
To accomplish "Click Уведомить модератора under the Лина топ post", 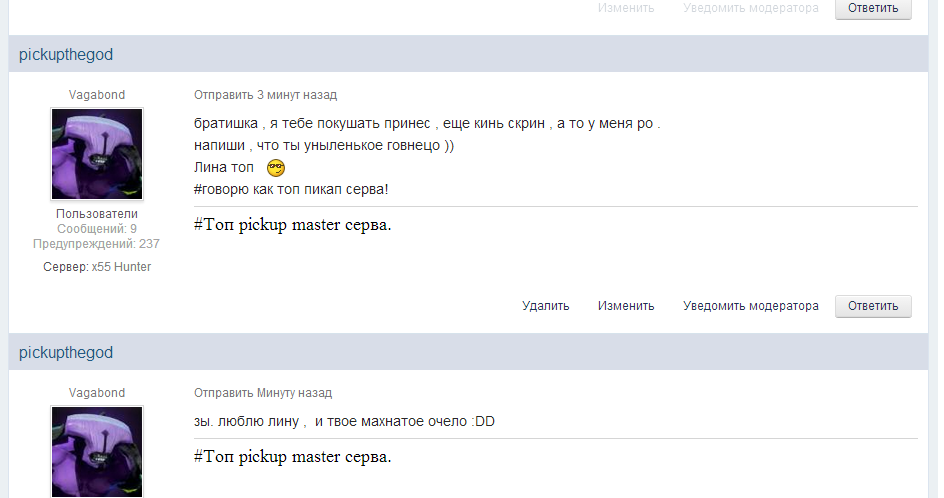I will 751,306.
